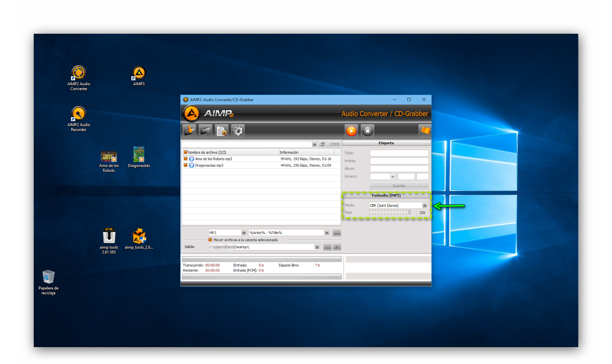Toggle Mover archivos a la carpeta seleccionada
612x364 pixels.
click(210, 240)
